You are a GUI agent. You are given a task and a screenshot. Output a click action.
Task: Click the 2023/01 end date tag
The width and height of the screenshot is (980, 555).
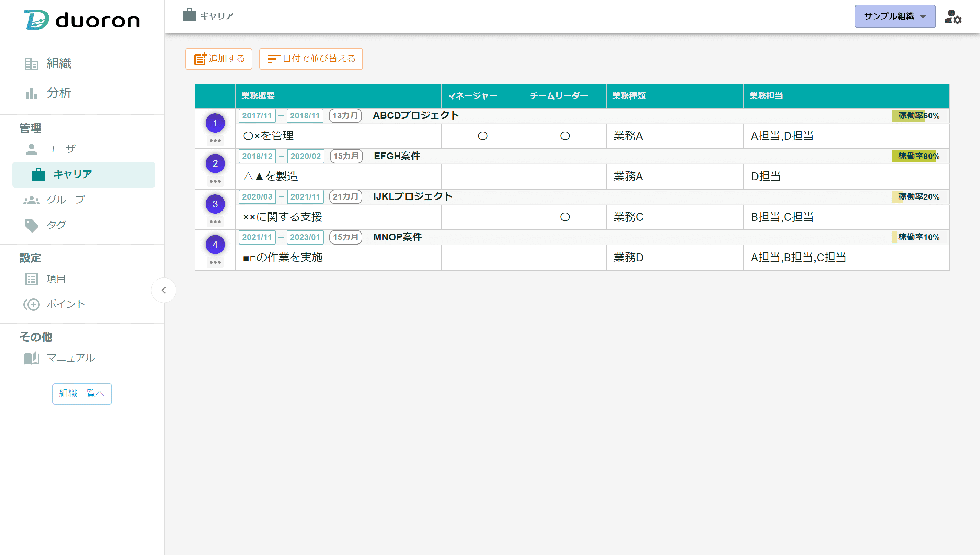305,237
